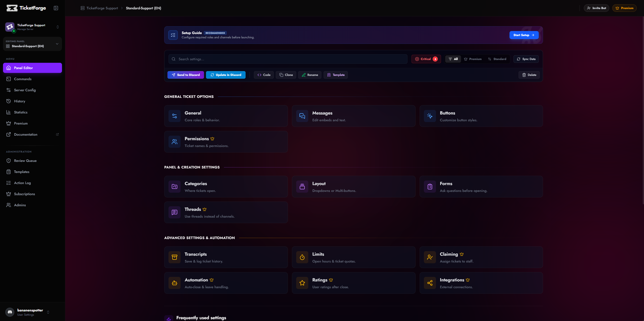Enable the Premium settings filter
This screenshot has height=321, width=644.
[x=473, y=59]
